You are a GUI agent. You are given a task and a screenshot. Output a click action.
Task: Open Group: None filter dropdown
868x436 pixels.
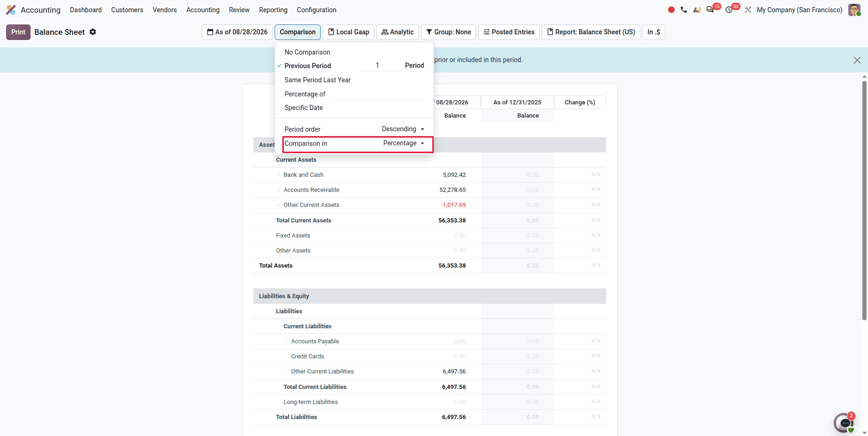[449, 32]
